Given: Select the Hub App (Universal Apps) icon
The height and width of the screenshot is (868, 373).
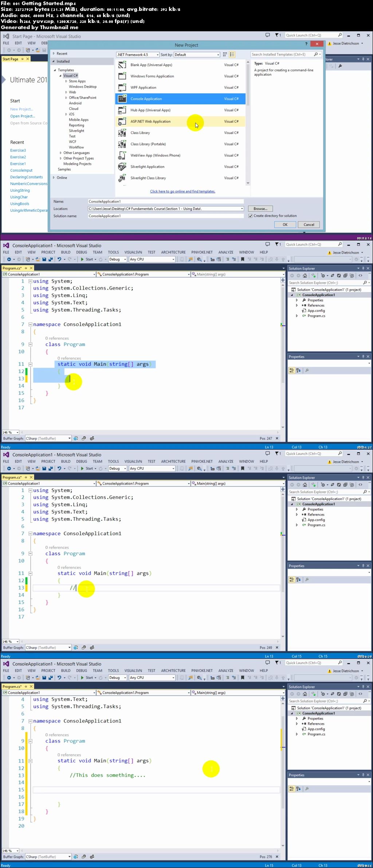Looking at the screenshot, I should [x=122, y=110].
